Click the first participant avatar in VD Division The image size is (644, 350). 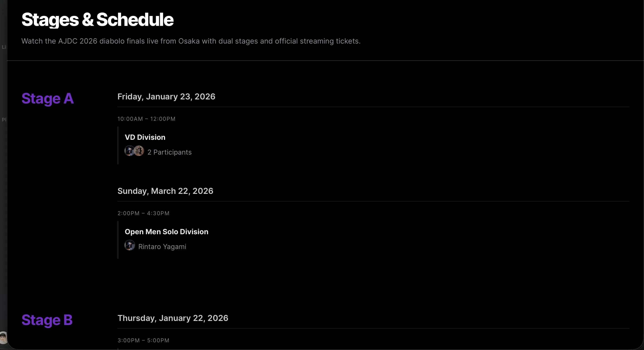(x=129, y=151)
